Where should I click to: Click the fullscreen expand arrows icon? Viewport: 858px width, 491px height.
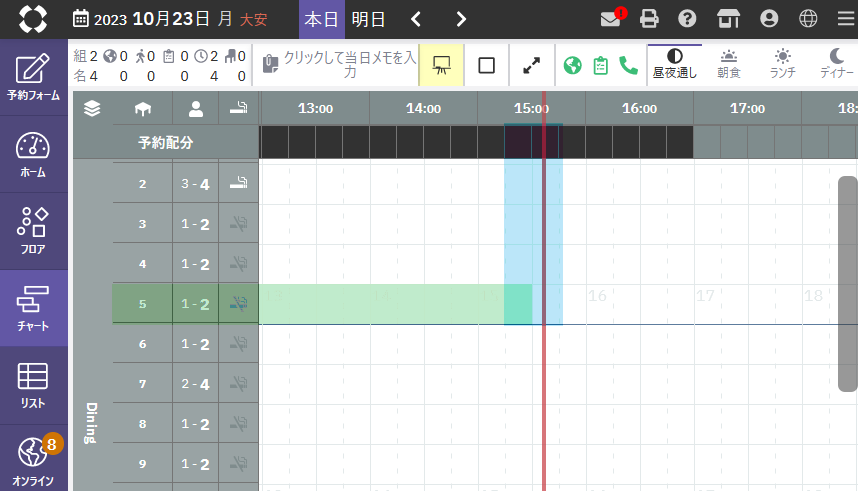(532, 65)
